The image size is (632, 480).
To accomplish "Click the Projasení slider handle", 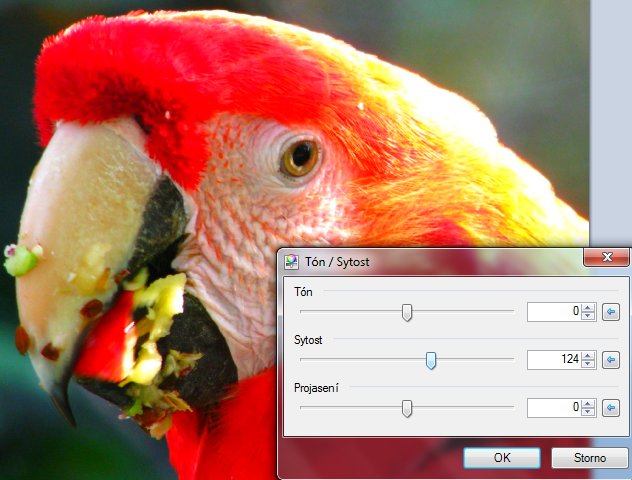I will coord(407,408).
